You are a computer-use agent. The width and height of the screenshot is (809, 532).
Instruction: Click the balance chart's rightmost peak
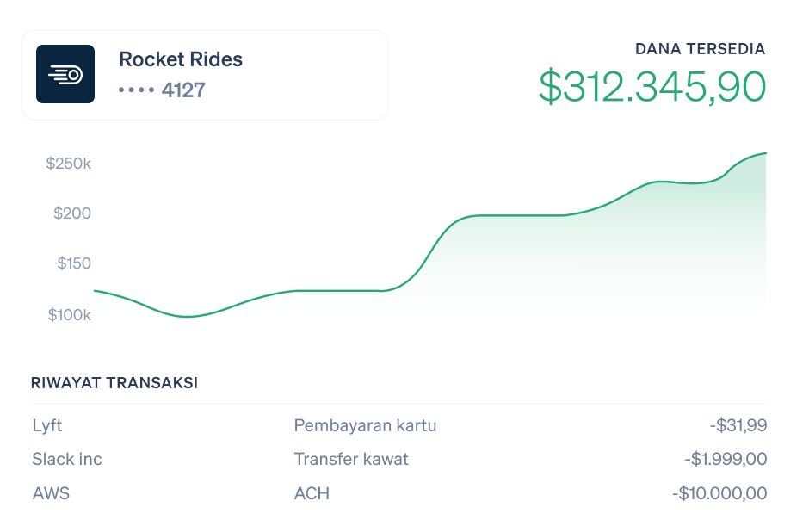pyautogui.click(x=764, y=153)
